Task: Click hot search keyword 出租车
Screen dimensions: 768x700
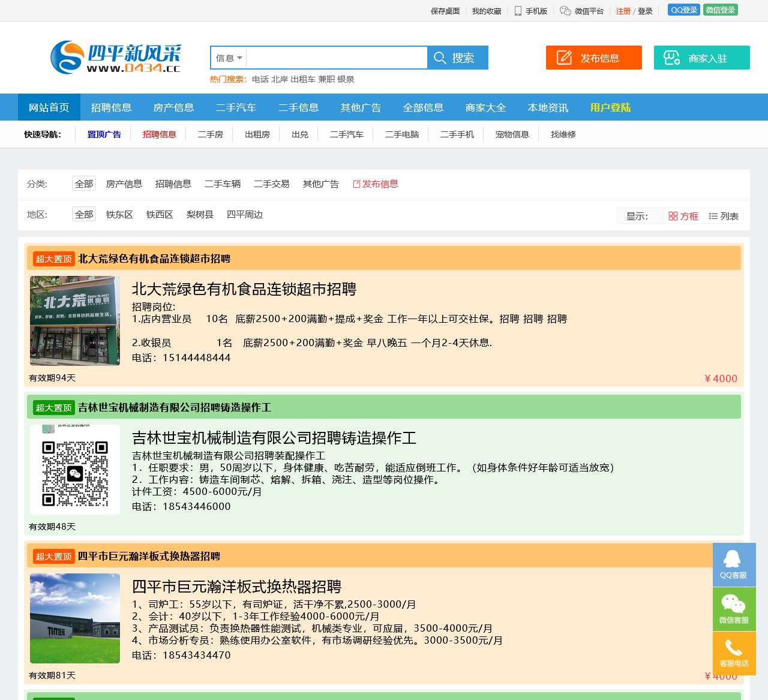Action: click(303, 79)
